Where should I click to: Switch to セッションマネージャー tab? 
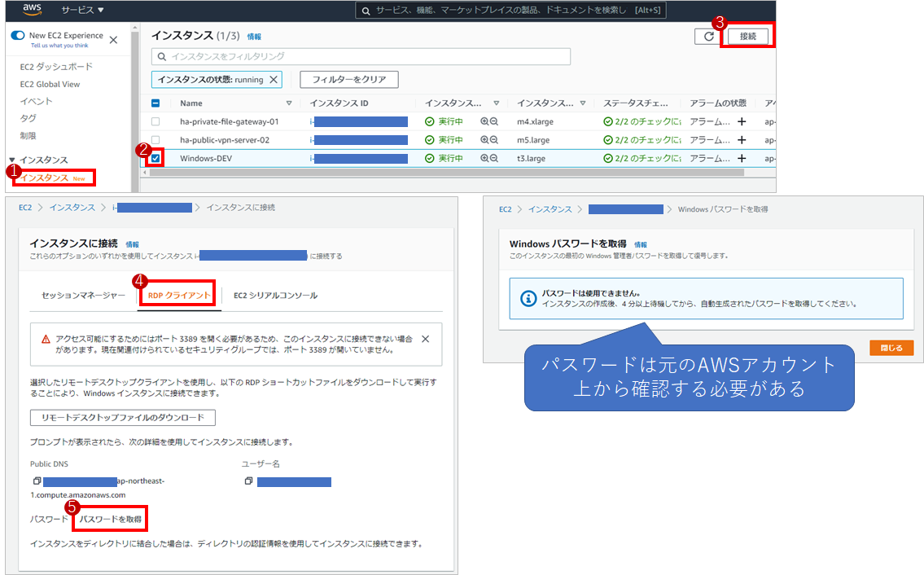83,296
